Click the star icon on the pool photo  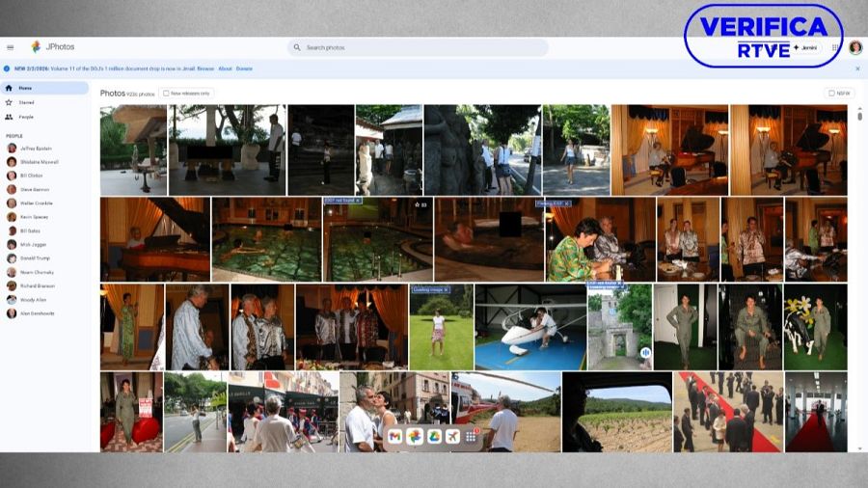(418, 204)
